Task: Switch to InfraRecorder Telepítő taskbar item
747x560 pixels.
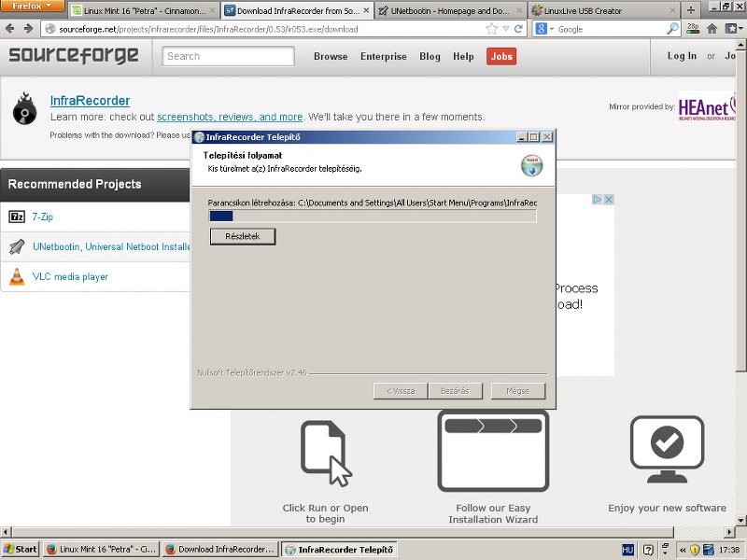Action: (x=339, y=549)
